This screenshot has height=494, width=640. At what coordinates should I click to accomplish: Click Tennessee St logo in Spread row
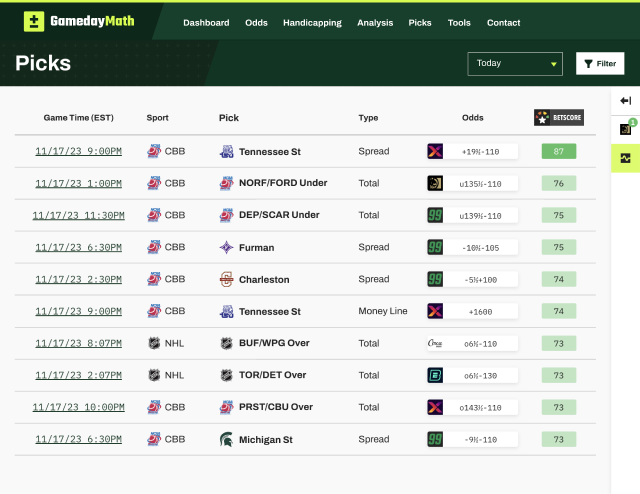tap(227, 151)
